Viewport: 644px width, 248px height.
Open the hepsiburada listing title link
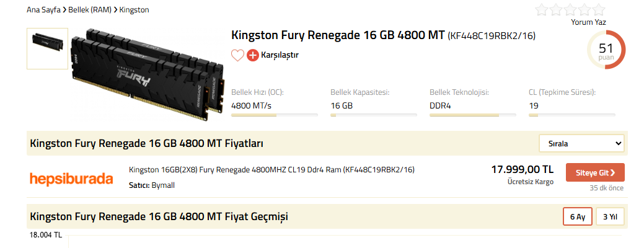[x=271, y=170]
